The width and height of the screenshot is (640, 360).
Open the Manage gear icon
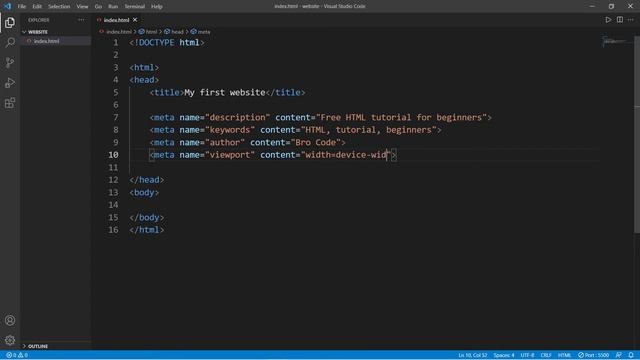coord(10,340)
